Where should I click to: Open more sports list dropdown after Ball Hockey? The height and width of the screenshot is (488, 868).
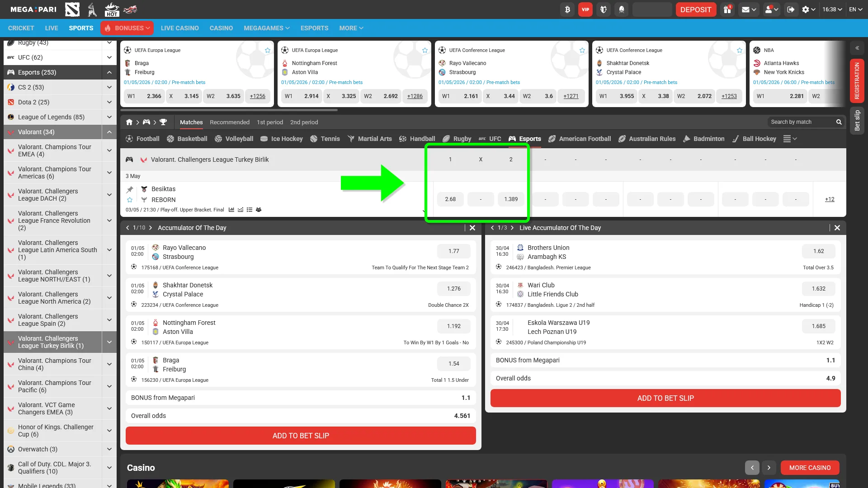click(790, 139)
